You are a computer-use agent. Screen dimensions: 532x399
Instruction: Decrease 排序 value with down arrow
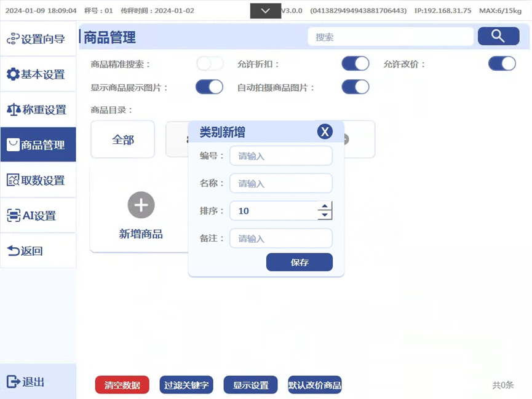(x=325, y=215)
